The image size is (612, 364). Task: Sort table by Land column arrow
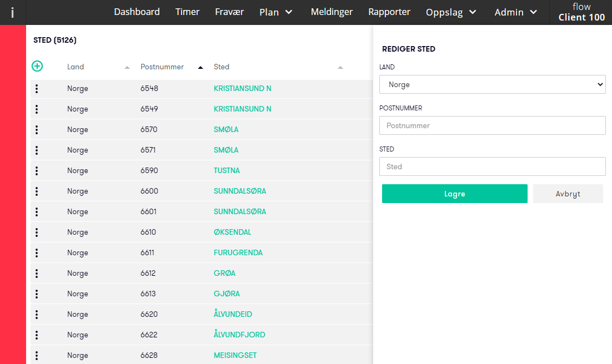127,68
